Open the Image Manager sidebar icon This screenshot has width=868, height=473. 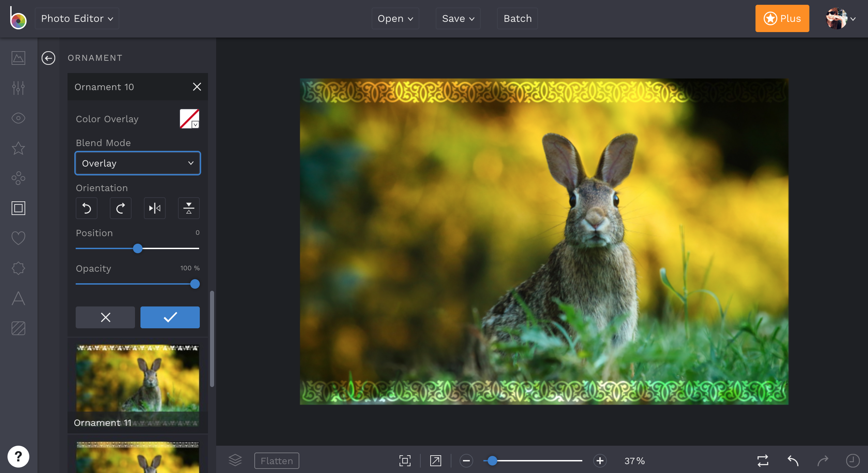point(18,58)
